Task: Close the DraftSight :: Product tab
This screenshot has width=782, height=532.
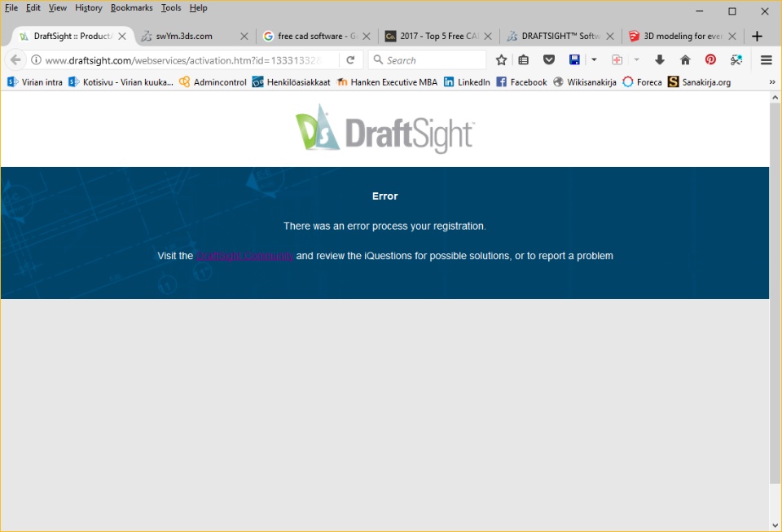Action: (122, 36)
